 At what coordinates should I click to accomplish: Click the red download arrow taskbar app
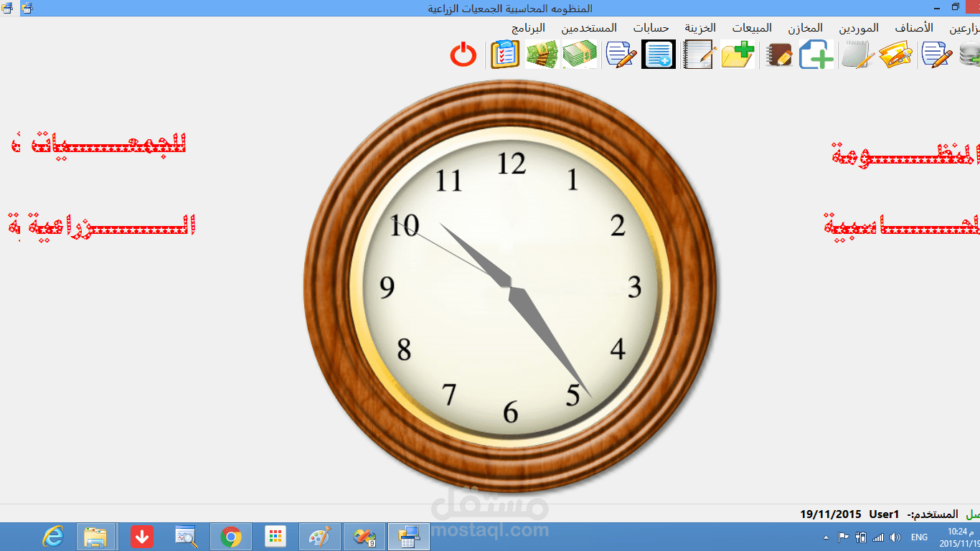click(x=141, y=537)
